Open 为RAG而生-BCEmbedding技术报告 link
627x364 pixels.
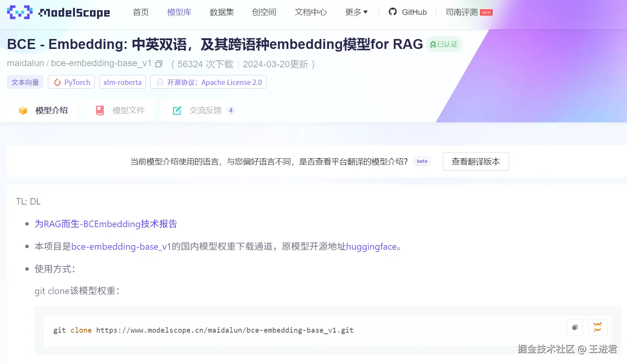click(x=106, y=224)
